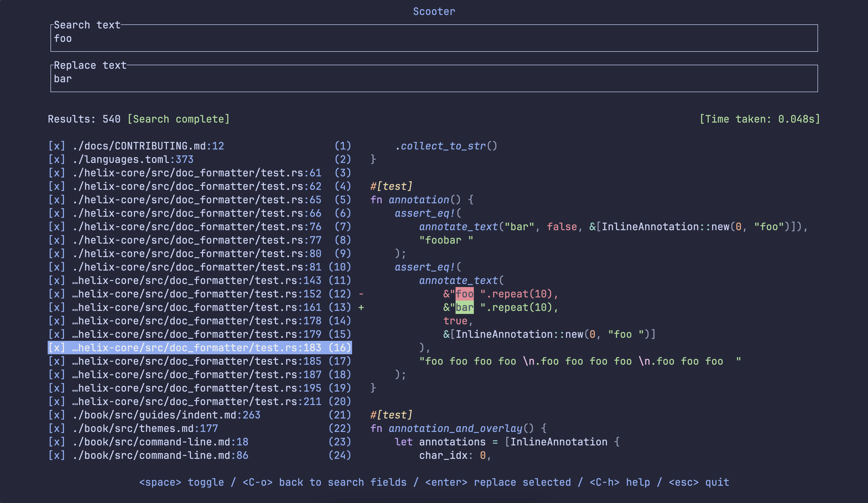Click <enter> replace selected hint
Viewport: 868px width, 503px height.
498,482
